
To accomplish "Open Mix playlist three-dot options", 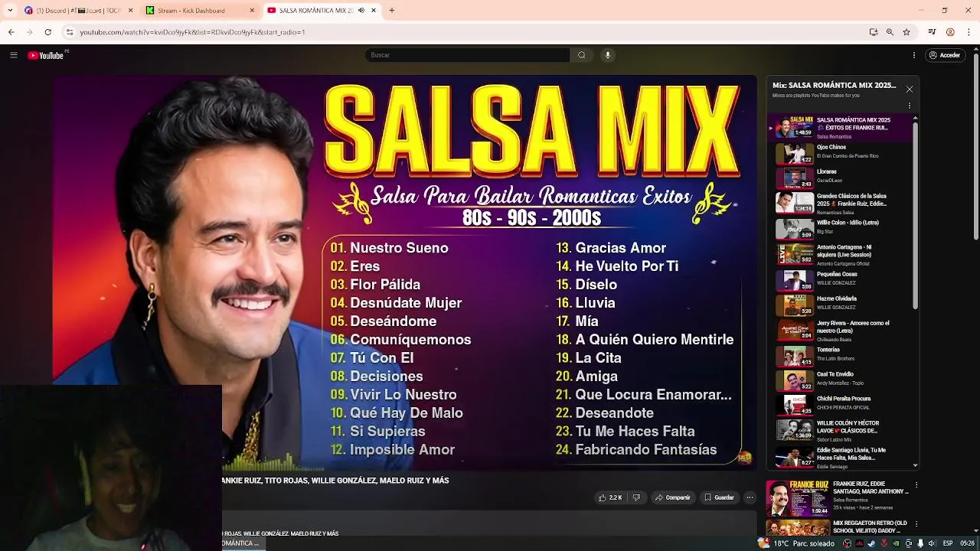I will (910, 106).
